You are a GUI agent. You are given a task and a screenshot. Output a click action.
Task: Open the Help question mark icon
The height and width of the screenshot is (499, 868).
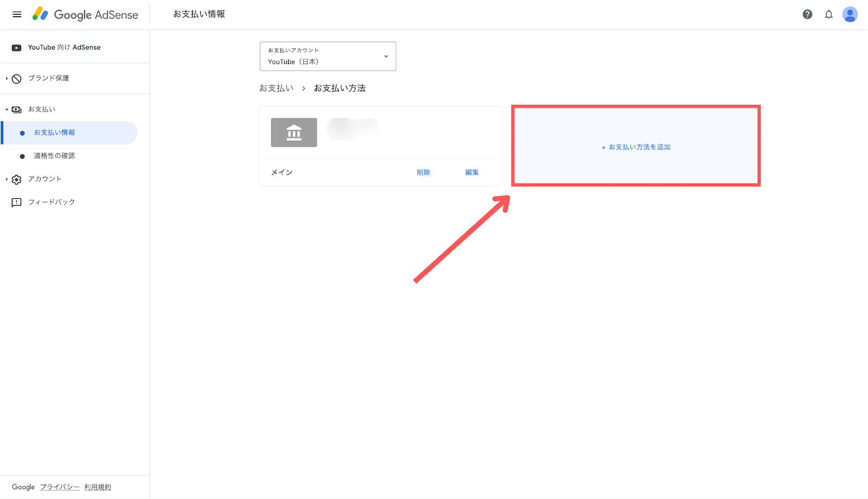coord(807,15)
